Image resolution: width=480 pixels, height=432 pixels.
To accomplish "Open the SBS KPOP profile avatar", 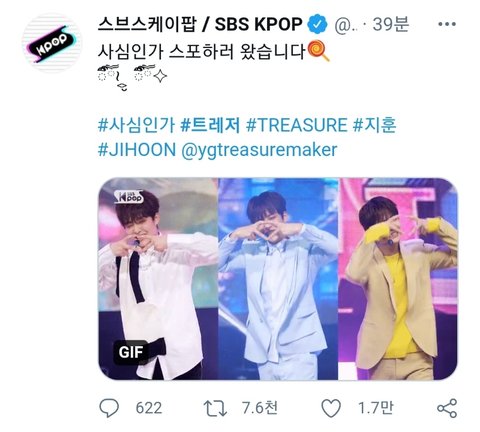I will [51, 43].
